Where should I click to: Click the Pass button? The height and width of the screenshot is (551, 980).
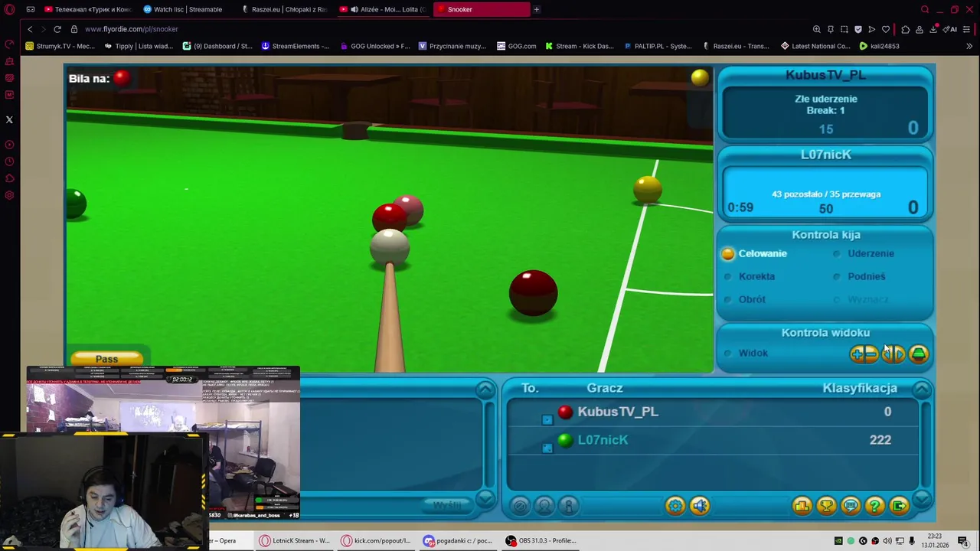[x=106, y=359]
